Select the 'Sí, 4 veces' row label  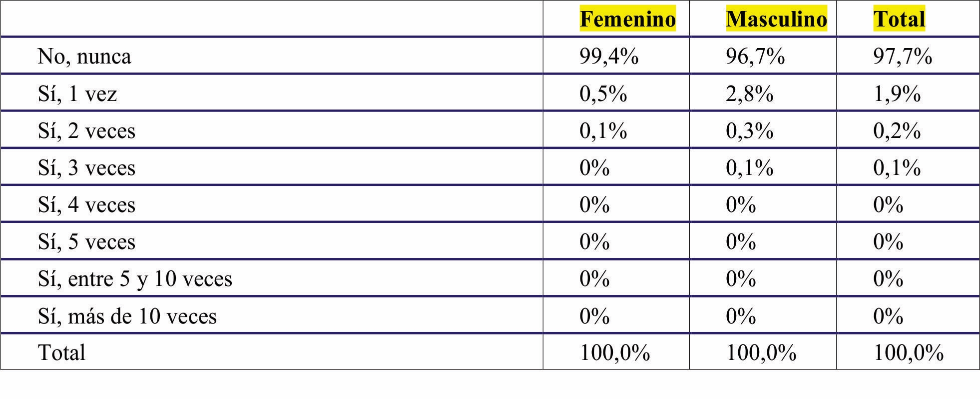pyautogui.click(x=86, y=204)
